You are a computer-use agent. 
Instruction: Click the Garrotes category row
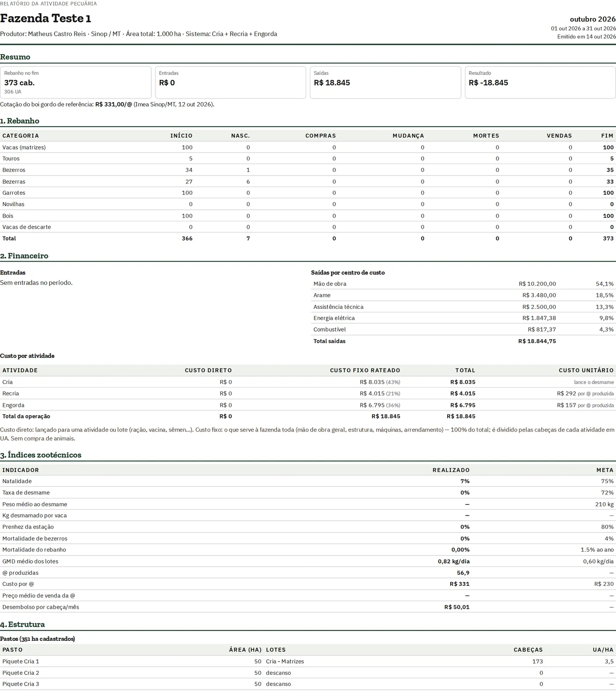(308, 193)
